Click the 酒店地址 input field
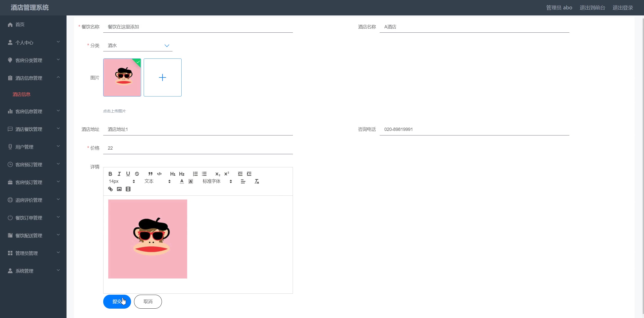 point(198,129)
